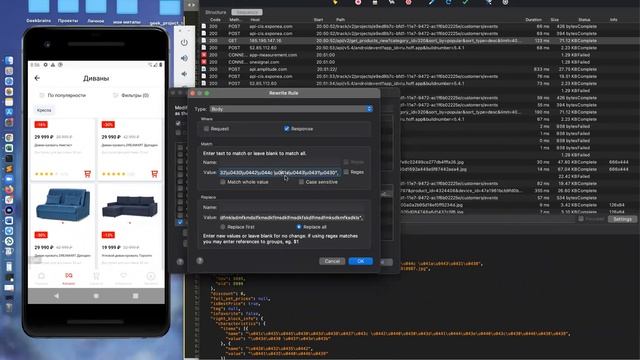Click the Match Value input field
640x360 pixels.
click(280, 173)
